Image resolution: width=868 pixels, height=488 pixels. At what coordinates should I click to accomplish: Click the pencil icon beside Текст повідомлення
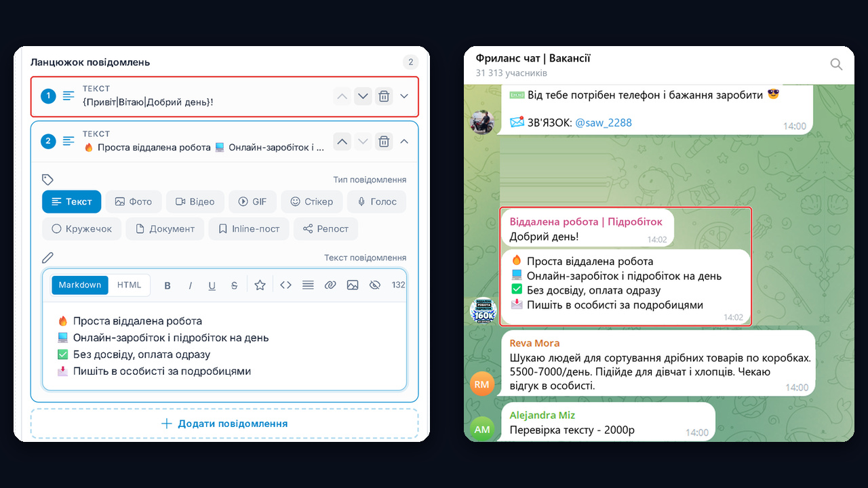coord(47,258)
